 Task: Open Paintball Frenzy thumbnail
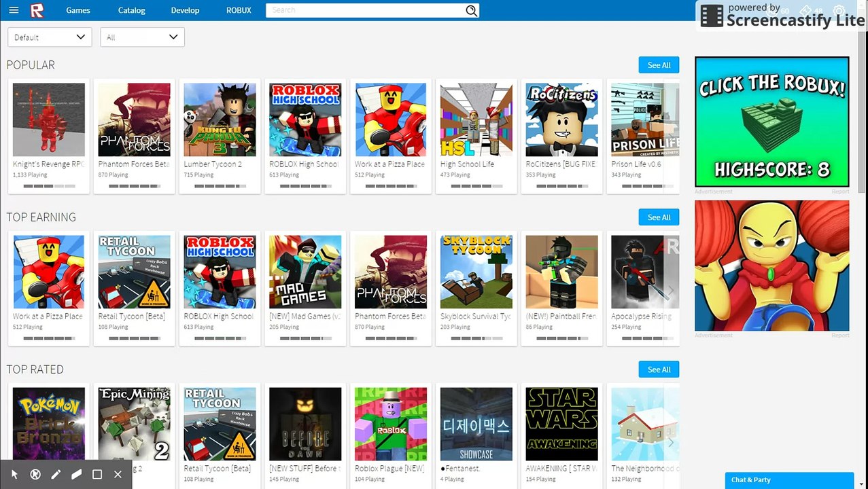[x=562, y=272]
